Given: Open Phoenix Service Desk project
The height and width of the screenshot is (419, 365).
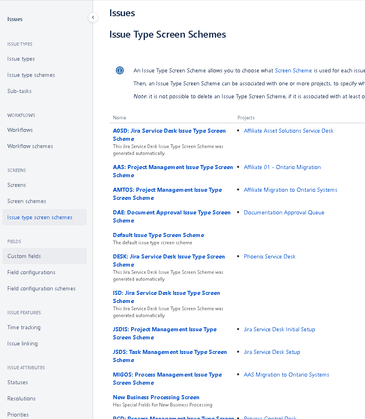Looking at the screenshot, I should point(270,256).
